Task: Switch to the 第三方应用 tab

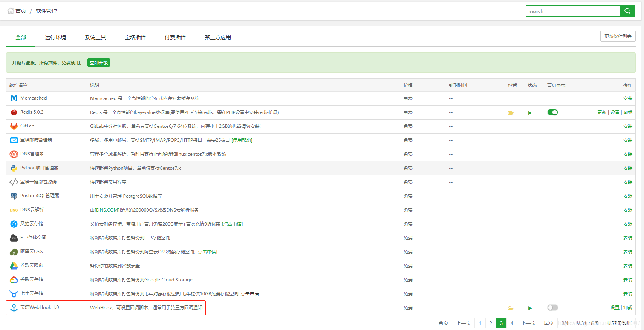Action: click(218, 37)
